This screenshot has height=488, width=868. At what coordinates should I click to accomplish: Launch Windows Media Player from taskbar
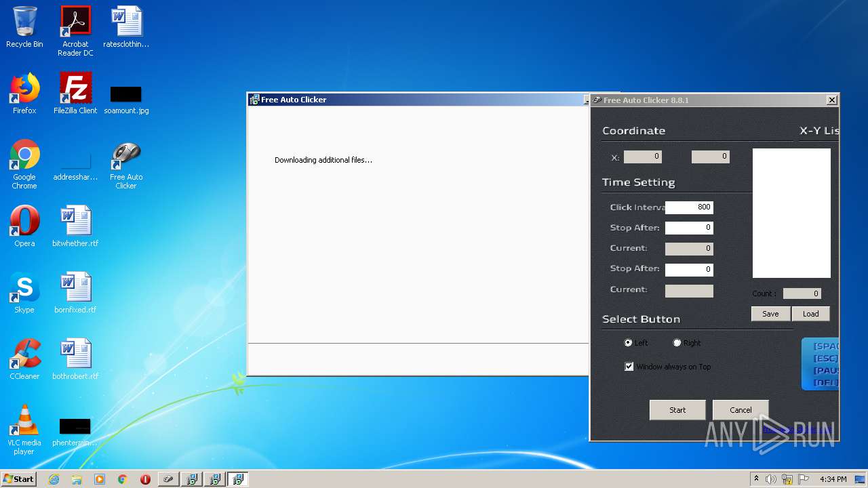[100, 479]
